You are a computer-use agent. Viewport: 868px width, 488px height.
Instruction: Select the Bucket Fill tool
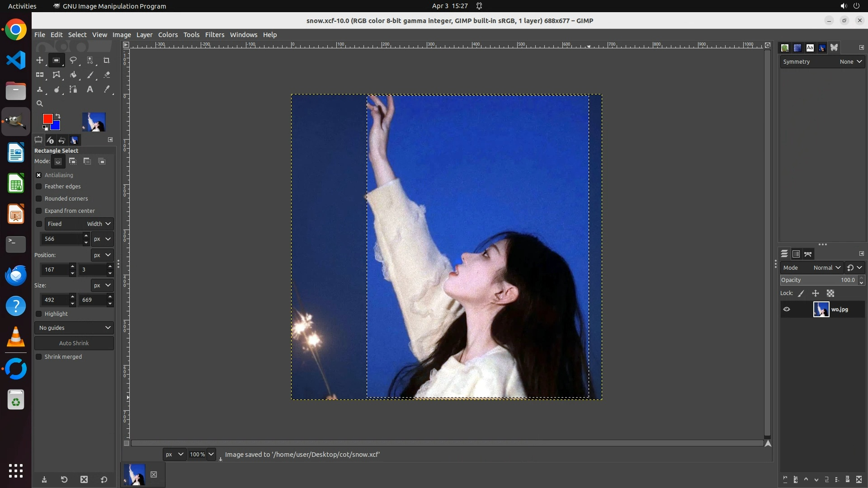tap(73, 75)
